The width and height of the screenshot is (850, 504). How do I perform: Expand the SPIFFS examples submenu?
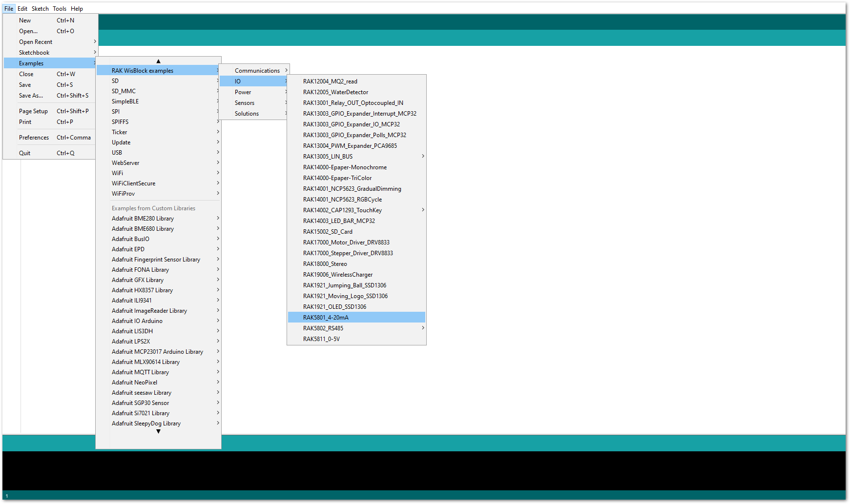click(158, 122)
